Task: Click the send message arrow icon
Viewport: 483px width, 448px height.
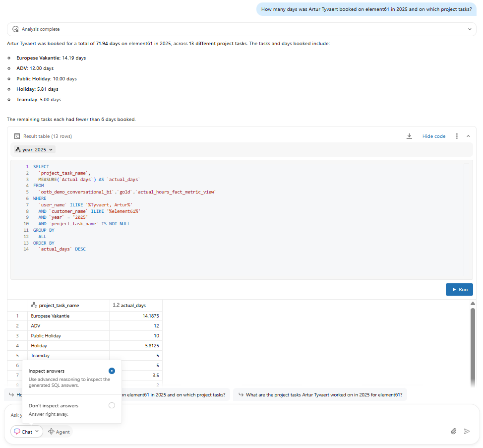Action: [467, 432]
